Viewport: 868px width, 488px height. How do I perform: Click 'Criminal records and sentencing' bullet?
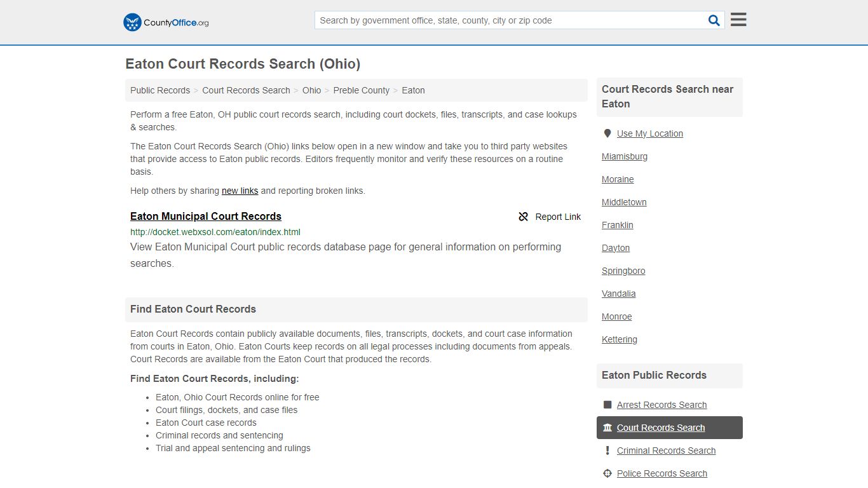tap(219, 435)
